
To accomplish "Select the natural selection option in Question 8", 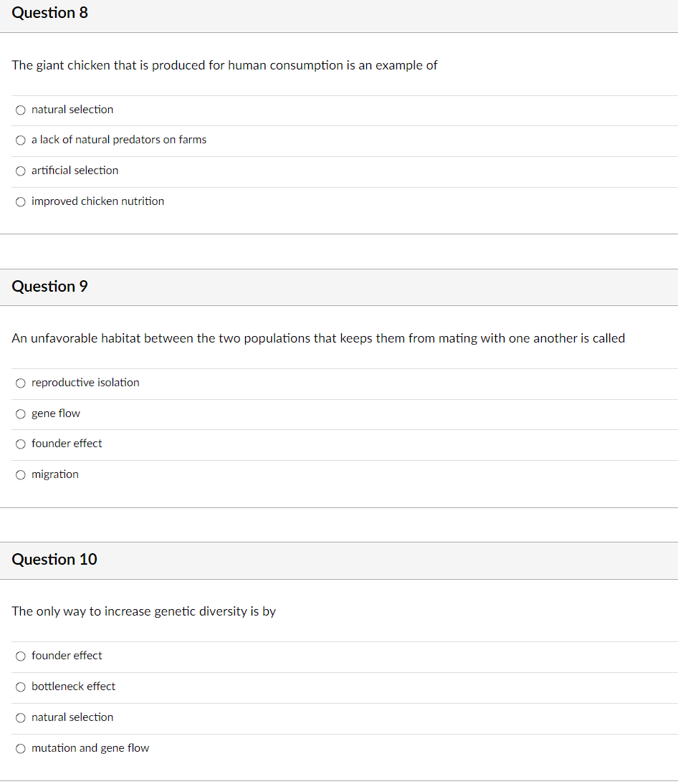I will [20, 110].
